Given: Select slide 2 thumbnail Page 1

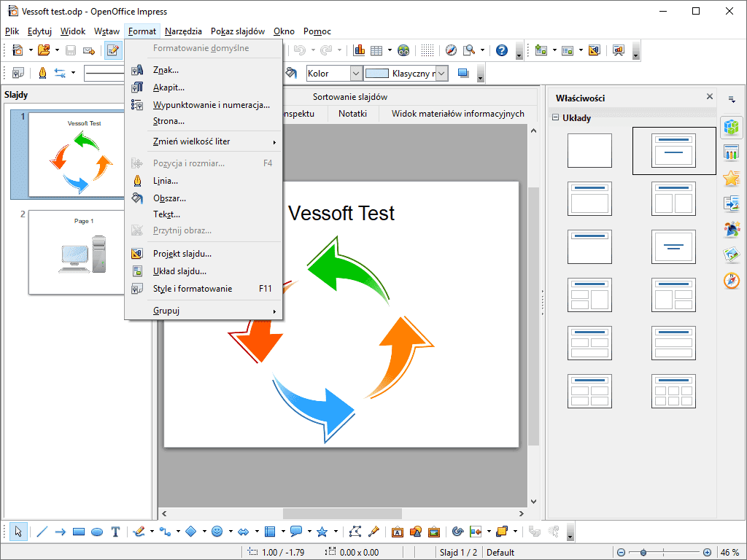Looking at the screenshot, I should point(77,252).
